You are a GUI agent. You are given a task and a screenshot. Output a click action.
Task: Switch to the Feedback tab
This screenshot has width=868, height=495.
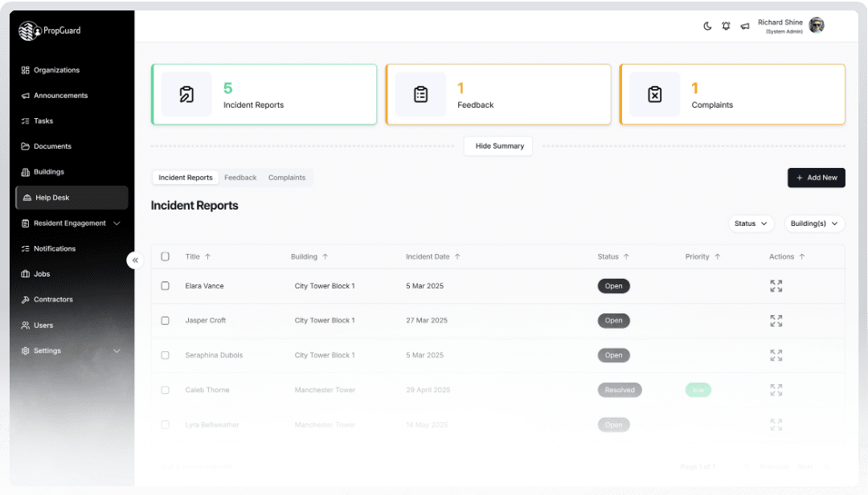click(240, 178)
